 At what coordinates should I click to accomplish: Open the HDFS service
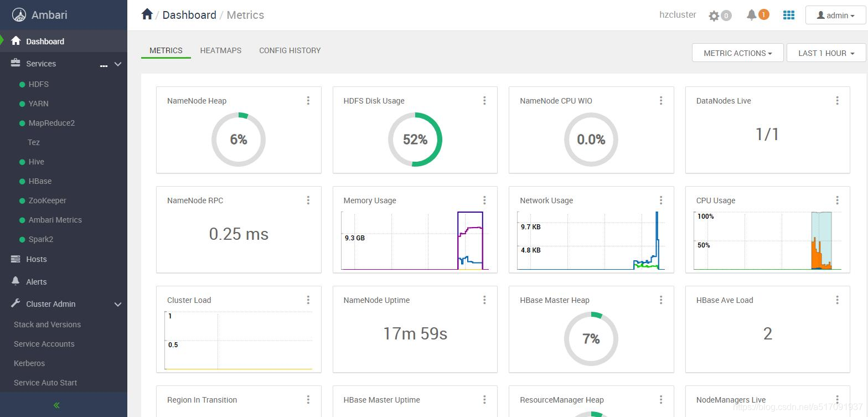point(39,84)
